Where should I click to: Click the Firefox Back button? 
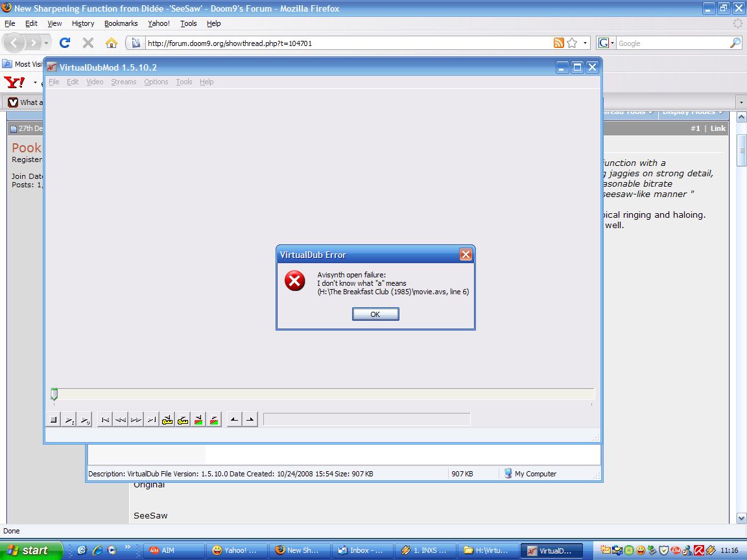14,43
